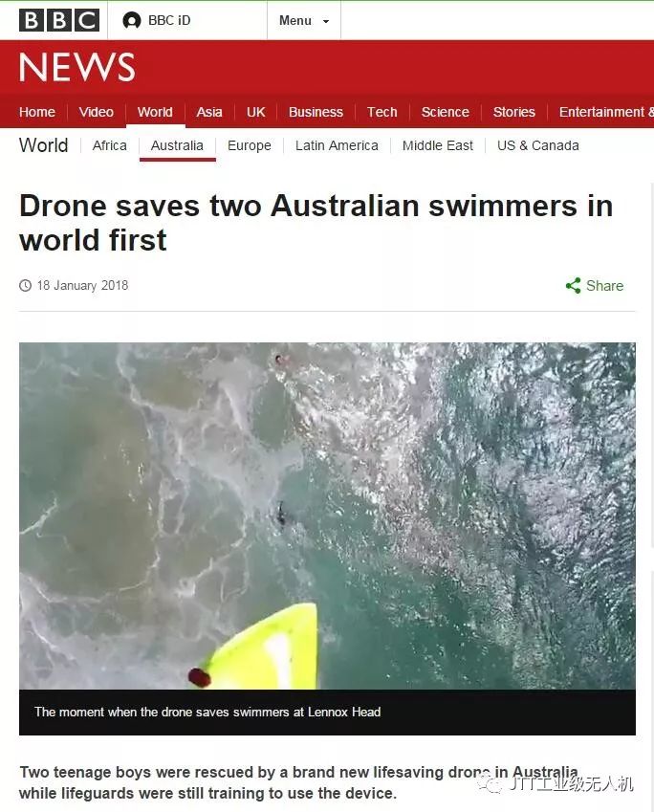Viewport: 654px width, 812px height.
Task: Click the clock icon beside the date
Action: pyautogui.click(x=26, y=285)
